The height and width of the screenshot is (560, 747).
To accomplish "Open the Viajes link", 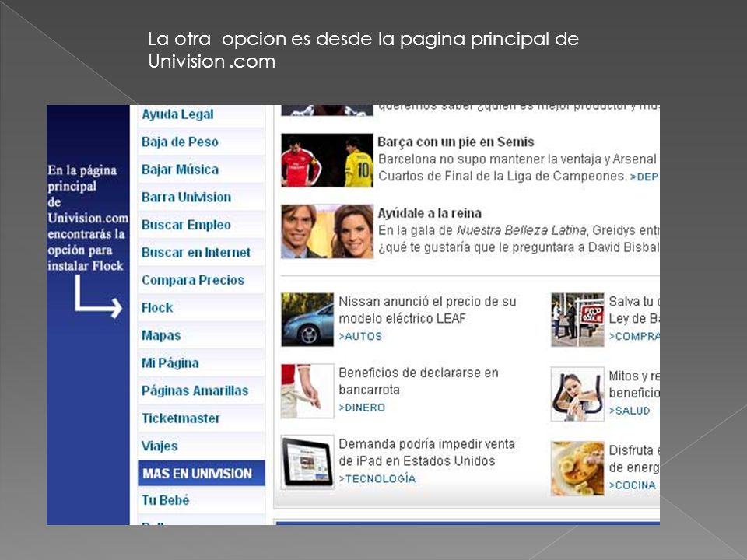I will tap(160, 446).
